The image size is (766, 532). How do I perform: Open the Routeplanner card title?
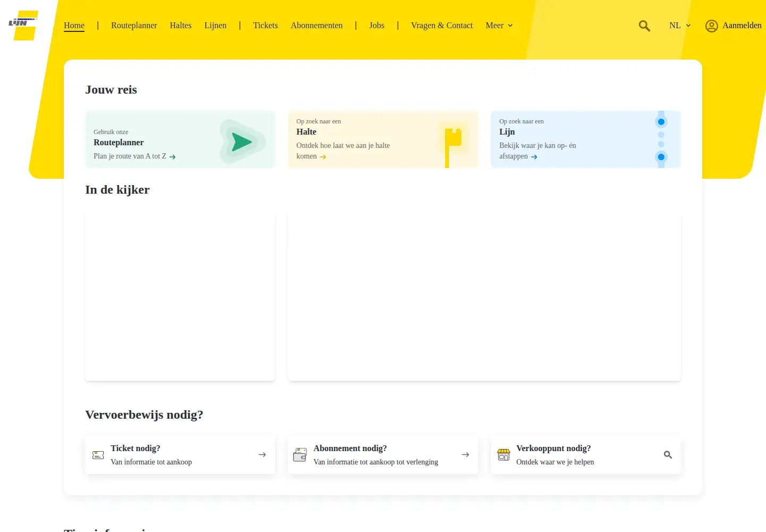(119, 143)
